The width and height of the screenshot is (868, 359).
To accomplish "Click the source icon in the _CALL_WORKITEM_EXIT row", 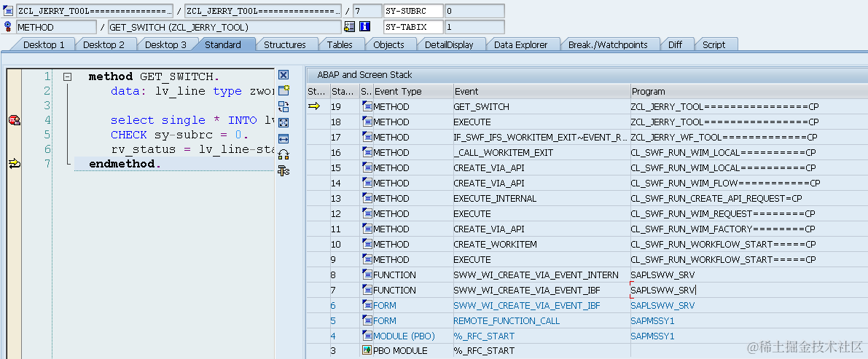I will (367, 153).
